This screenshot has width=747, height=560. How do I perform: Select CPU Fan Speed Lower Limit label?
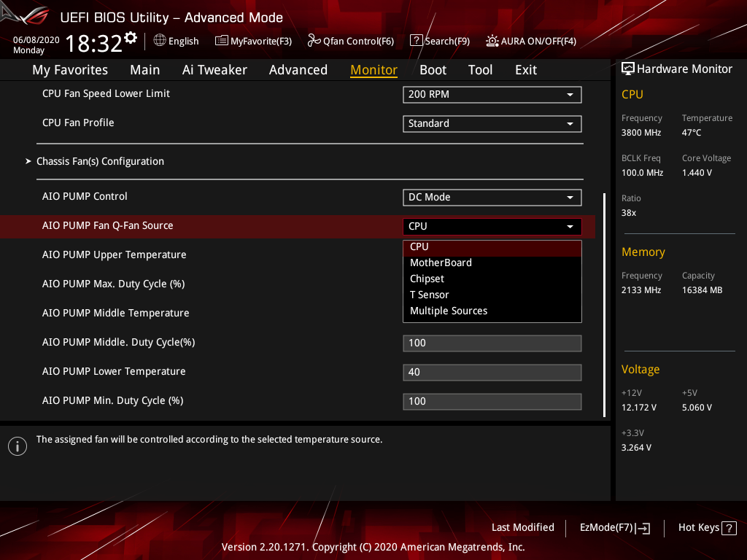[x=106, y=94]
